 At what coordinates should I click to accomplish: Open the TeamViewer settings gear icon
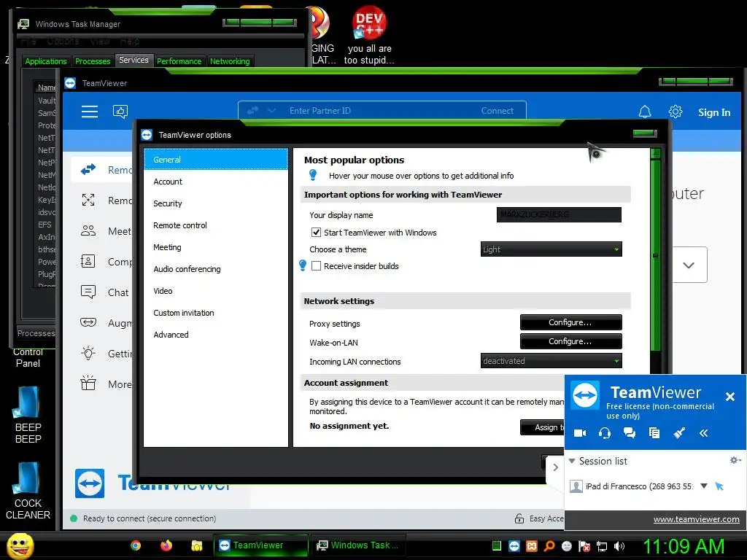pyautogui.click(x=675, y=112)
